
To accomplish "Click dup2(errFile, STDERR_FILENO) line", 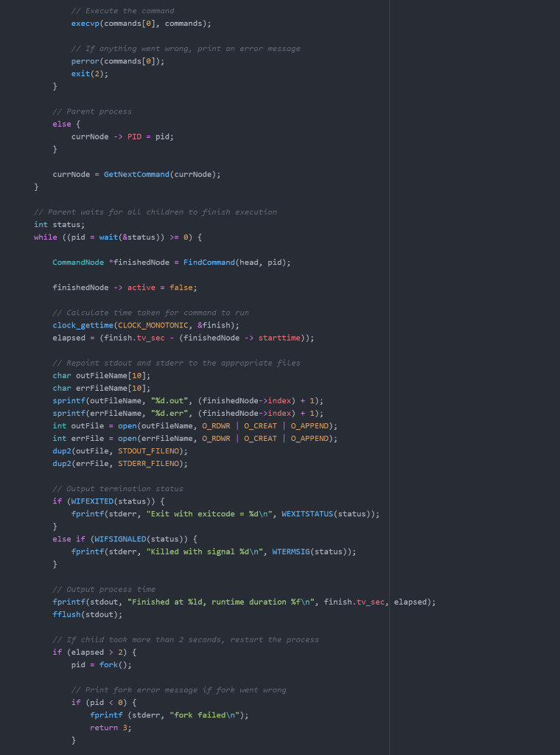I will [120, 463].
